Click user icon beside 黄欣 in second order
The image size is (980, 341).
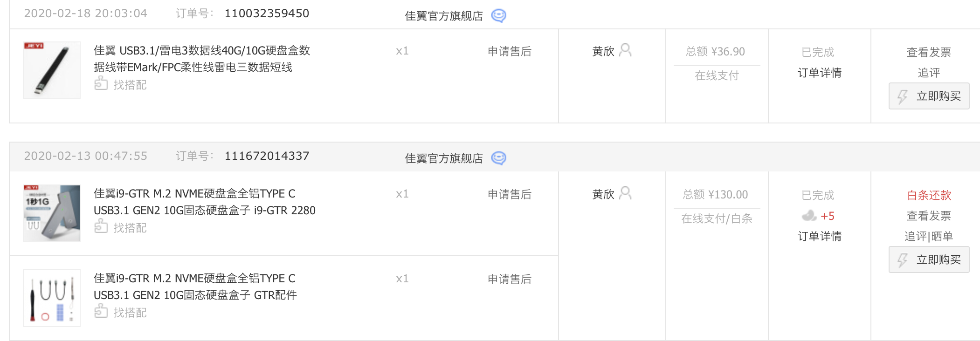tap(625, 193)
